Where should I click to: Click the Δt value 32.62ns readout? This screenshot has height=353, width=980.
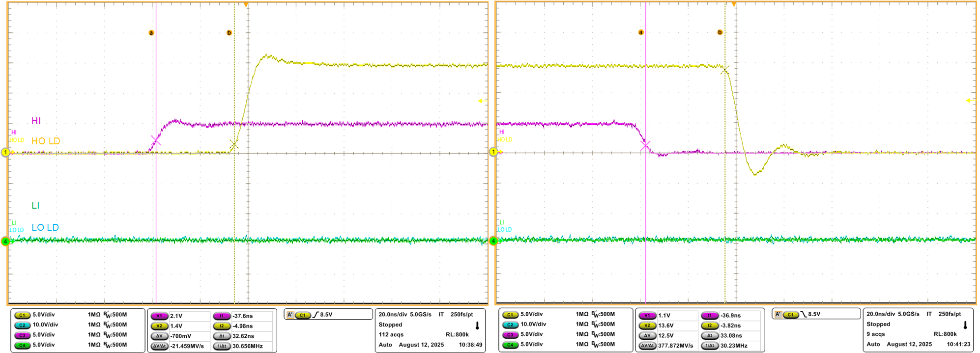pos(243,336)
